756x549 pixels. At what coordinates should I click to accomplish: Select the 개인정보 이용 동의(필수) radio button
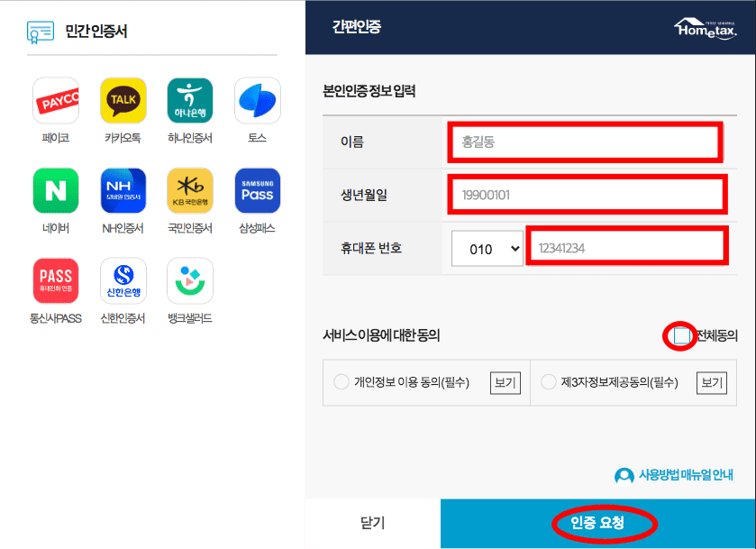(342, 382)
